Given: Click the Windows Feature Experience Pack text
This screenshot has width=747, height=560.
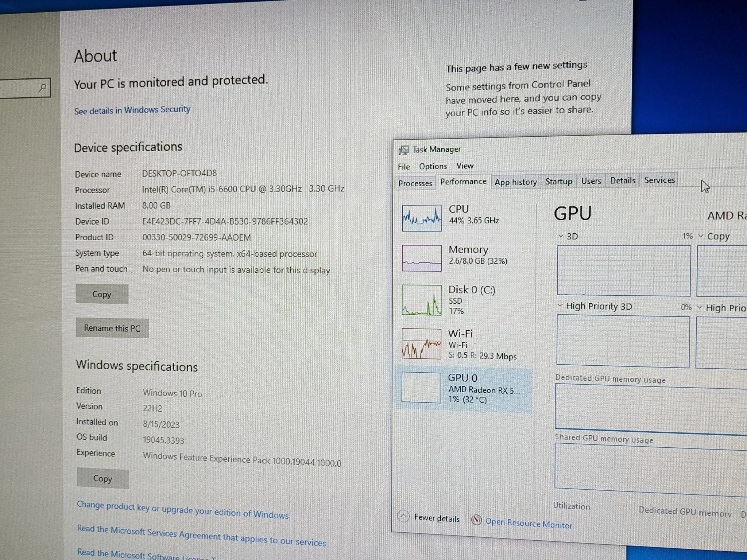Looking at the screenshot, I should pyautogui.click(x=242, y=459).
